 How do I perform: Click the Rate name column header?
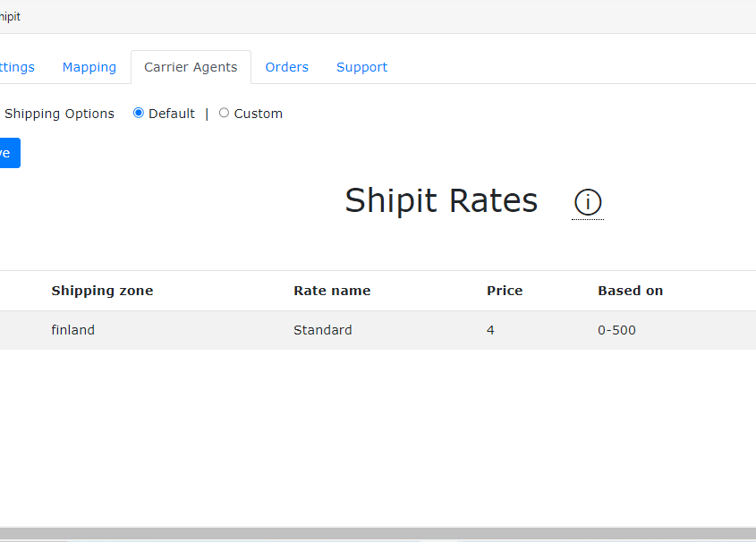[332, 291]
